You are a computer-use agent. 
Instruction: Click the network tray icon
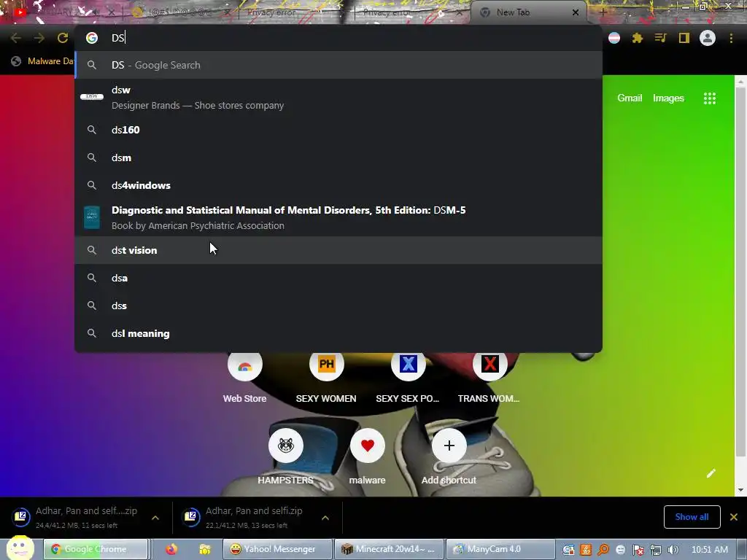[x=656, y=550]
